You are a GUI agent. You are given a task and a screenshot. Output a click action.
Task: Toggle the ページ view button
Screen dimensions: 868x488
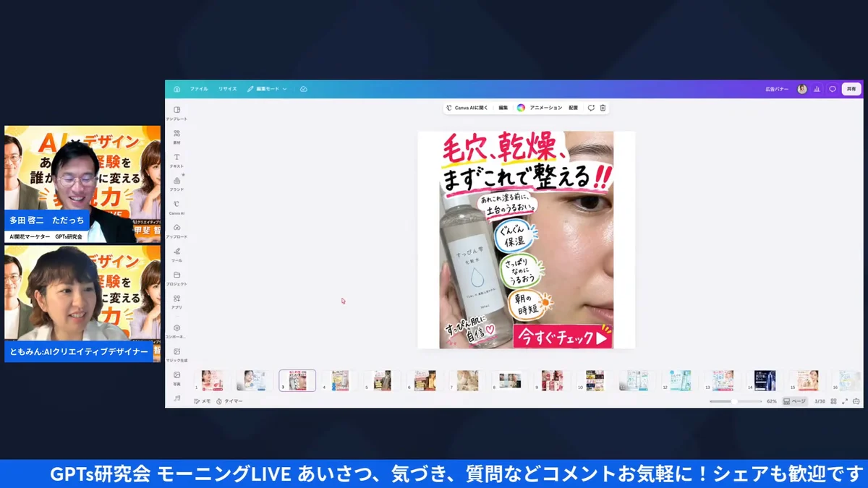pyautogui.click(x=795, y=401)
